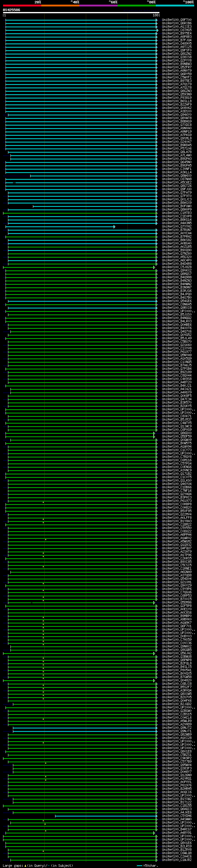Click hit label UniRef100_A9NVA0

[177, 128]
